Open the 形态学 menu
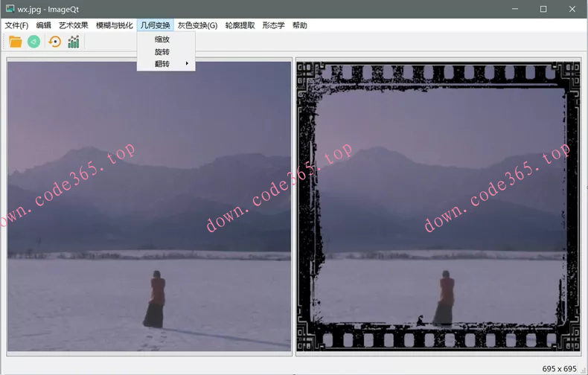The image size is (588, 375). (x=273, y=25)
